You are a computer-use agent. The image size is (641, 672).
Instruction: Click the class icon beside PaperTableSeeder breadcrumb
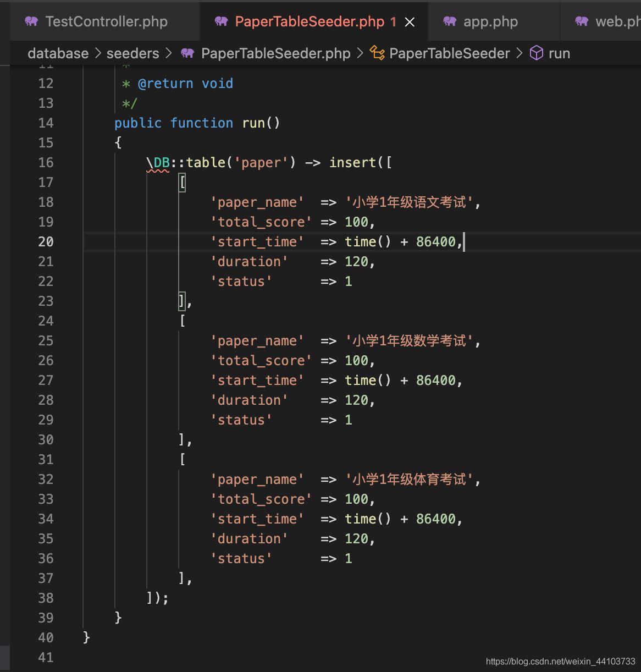click(377, 53)
